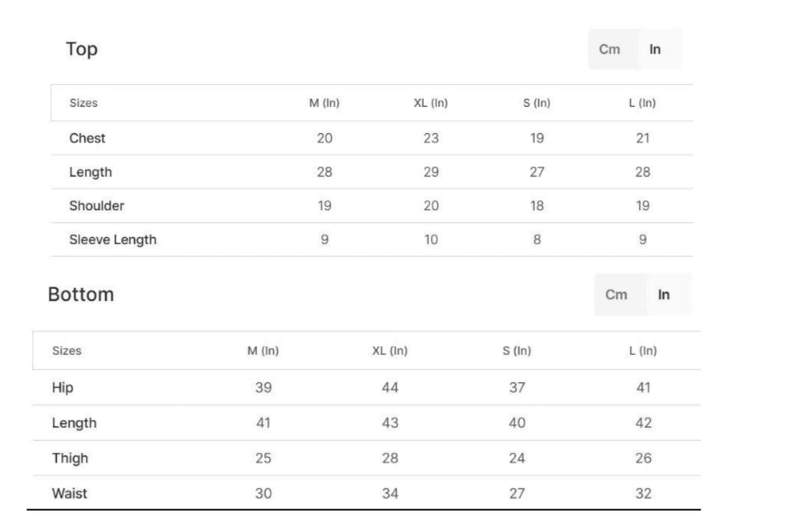The width and height of the screenshot is (798, 532).
Task: Switch Top size chart to Cm
Action: point(609,49)
